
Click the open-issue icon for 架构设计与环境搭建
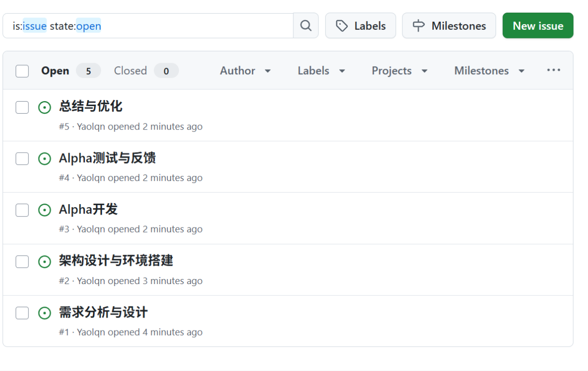pyautogui.click(x=44, y=262)
